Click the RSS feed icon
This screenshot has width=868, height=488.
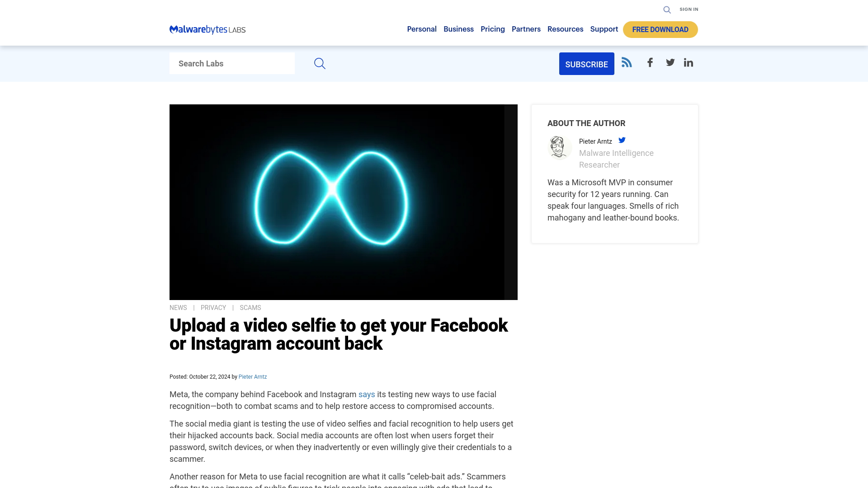coord(626,62)
